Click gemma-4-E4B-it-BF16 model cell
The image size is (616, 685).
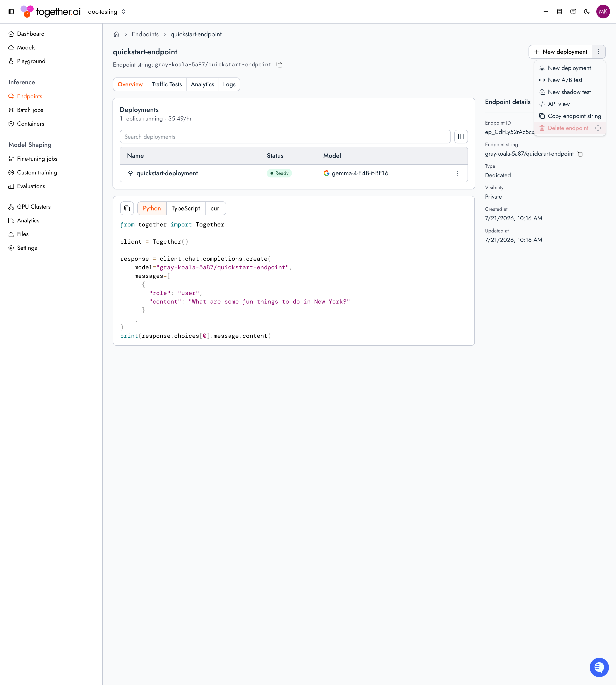click(x=356, y=173)
